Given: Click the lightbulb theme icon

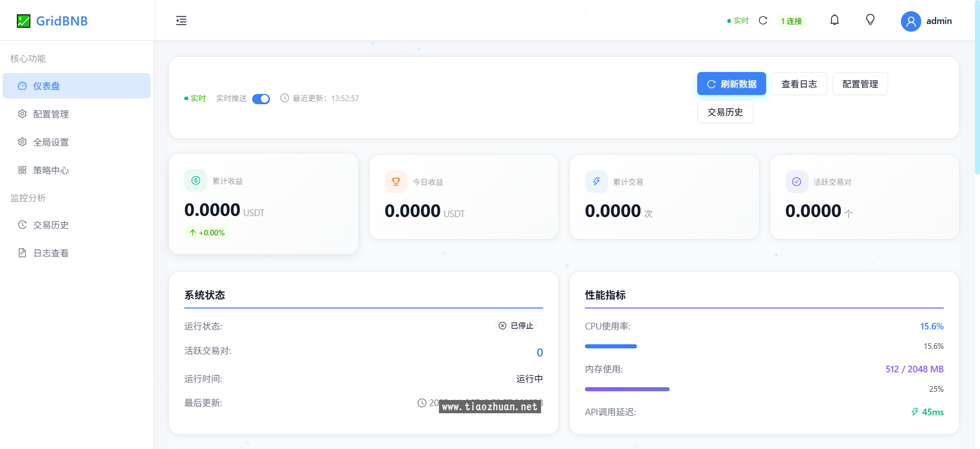Looking at the screenshot, I should pos(870,20).
